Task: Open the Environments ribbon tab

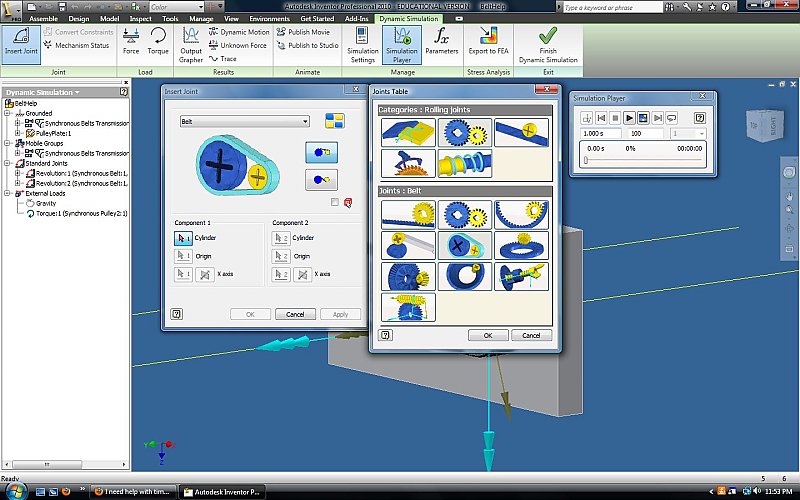Action: [269, 18]
